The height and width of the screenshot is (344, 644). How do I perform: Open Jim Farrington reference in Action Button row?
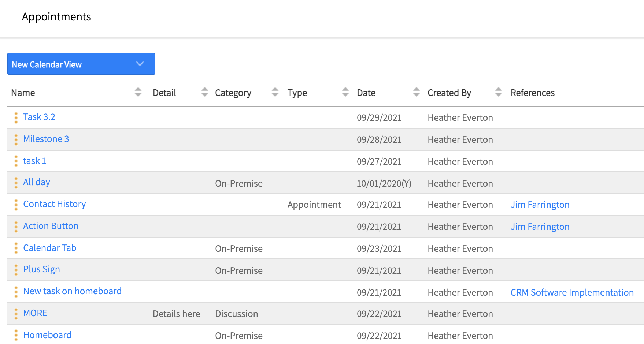(x=540, y=227)
